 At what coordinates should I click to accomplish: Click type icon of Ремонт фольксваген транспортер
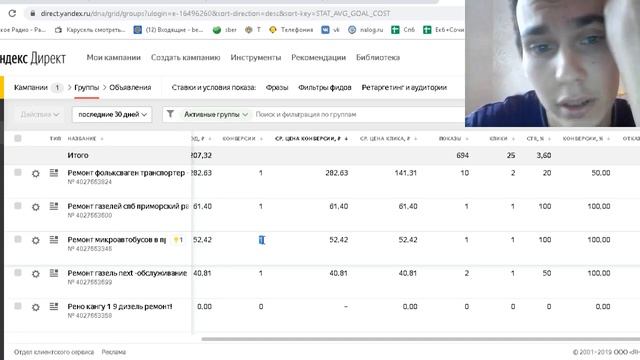tap(54, 173)
